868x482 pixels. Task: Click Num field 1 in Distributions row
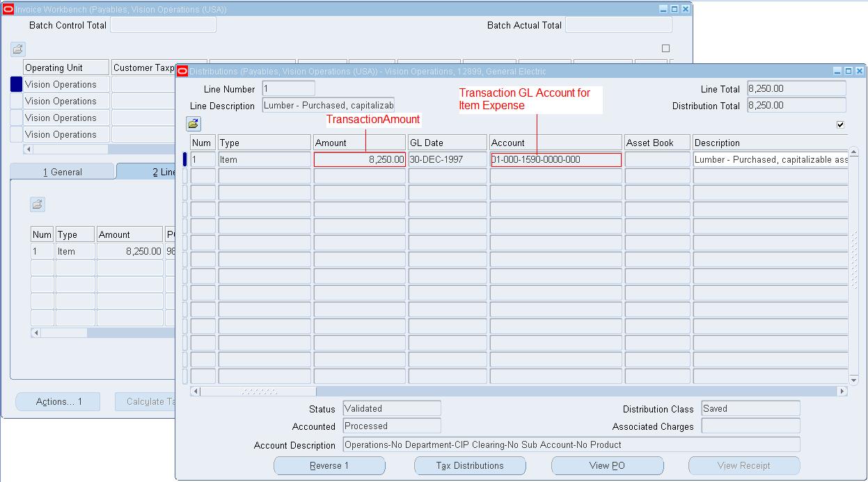[203, 159]
